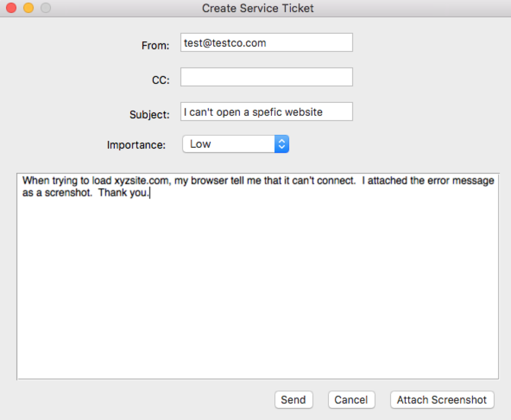
Task: Click Attach Screenshot button
Action: 442,400
